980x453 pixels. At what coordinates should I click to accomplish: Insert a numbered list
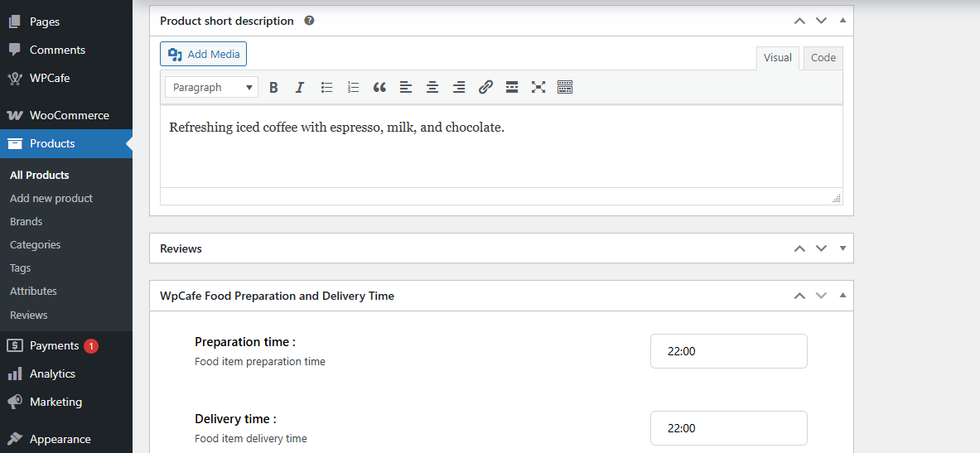pyautogui.click(x=353, y=87)
